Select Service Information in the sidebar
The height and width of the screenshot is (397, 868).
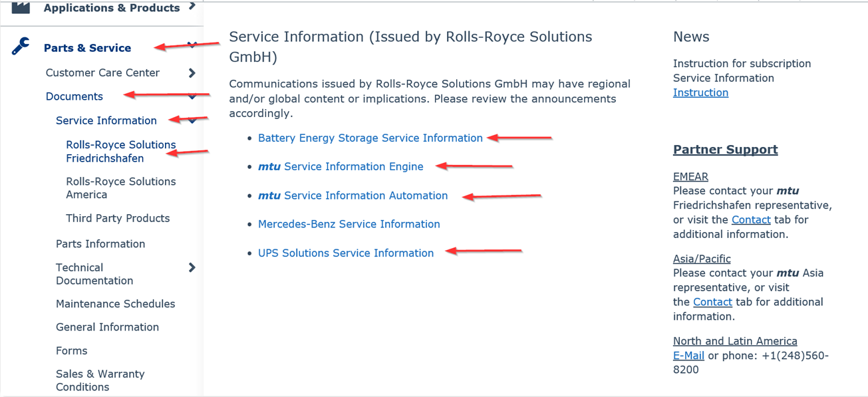point(106,120)
